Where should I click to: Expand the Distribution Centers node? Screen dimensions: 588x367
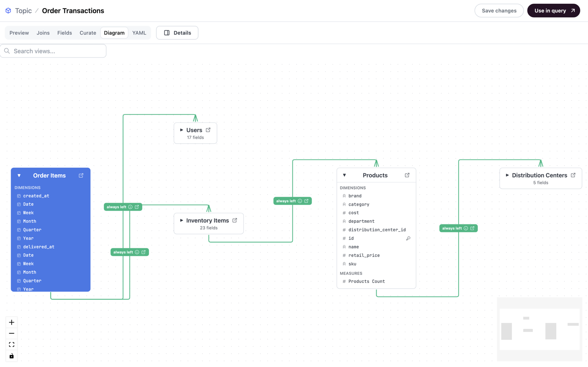click(x=507, y=175)
